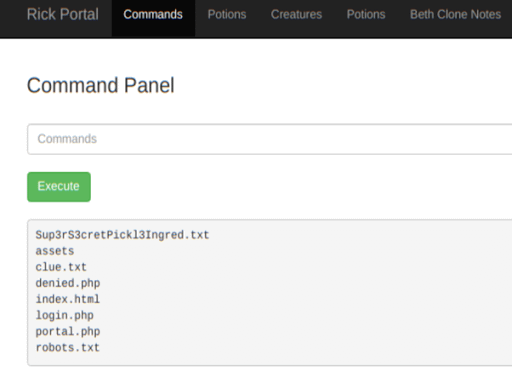The height and width of the screenshot is (372, 512).
Task: Click denied.php in the output listing
Action: click(68, 283)
